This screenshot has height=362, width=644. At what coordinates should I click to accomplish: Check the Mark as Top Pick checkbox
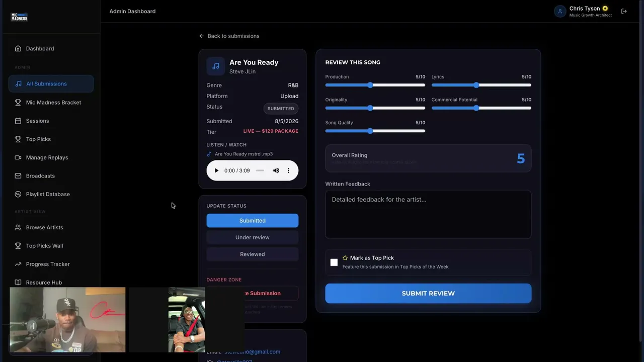[334, 262]
